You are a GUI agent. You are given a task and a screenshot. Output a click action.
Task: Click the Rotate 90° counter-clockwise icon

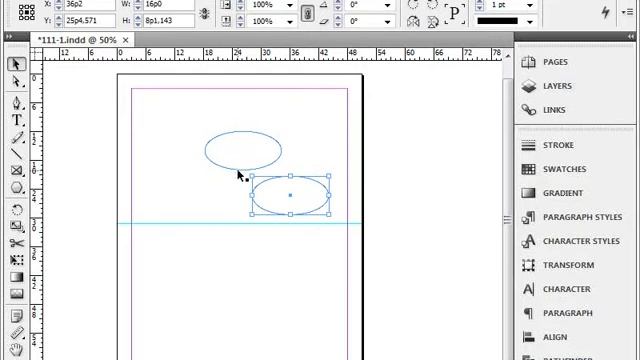pos(432,5)
